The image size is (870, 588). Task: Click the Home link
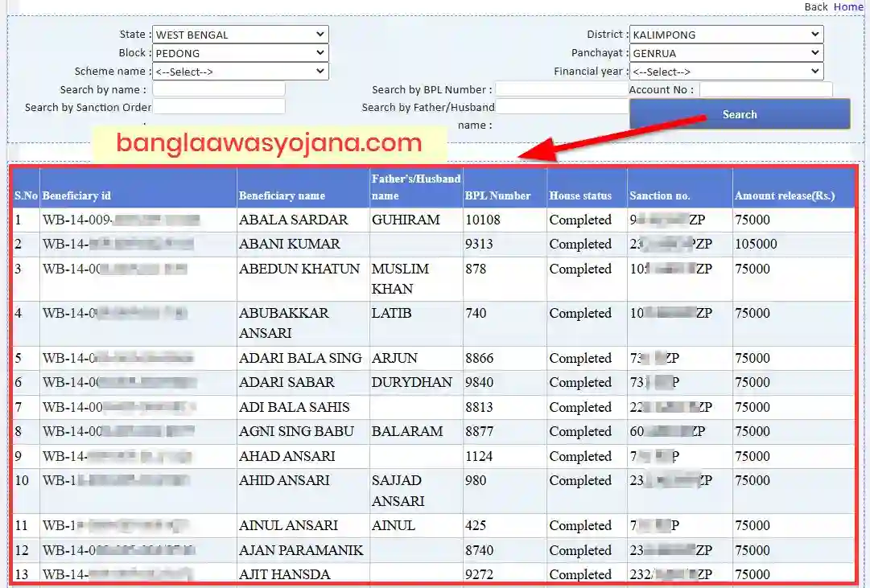[848, 6]
